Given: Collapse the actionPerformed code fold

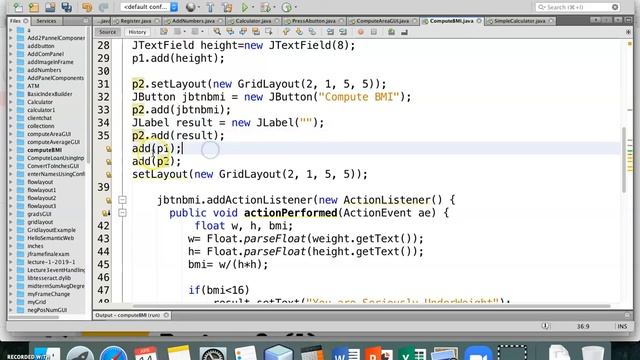Looking at the screenshot, I should (x=122, y=213).
